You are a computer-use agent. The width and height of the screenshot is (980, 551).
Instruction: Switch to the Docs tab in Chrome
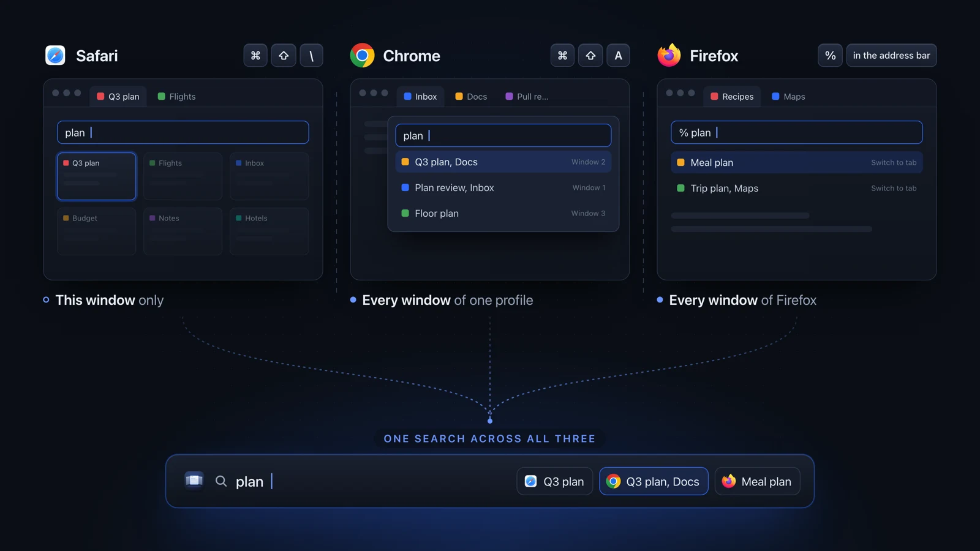471,96
